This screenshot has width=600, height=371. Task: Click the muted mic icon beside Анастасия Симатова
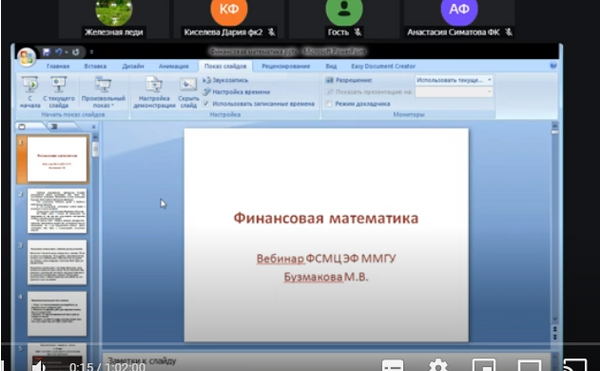coord(508,32)
